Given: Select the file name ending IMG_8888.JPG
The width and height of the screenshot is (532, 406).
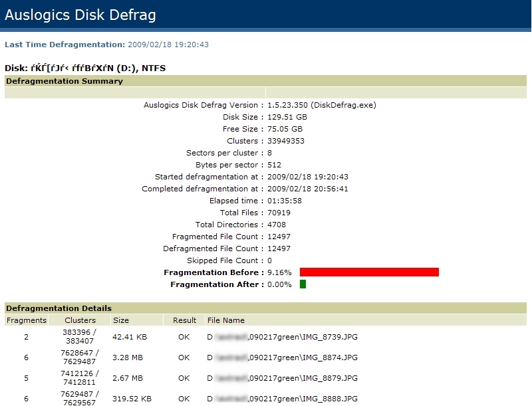Looking at the screenshot, I should [282, 399].
